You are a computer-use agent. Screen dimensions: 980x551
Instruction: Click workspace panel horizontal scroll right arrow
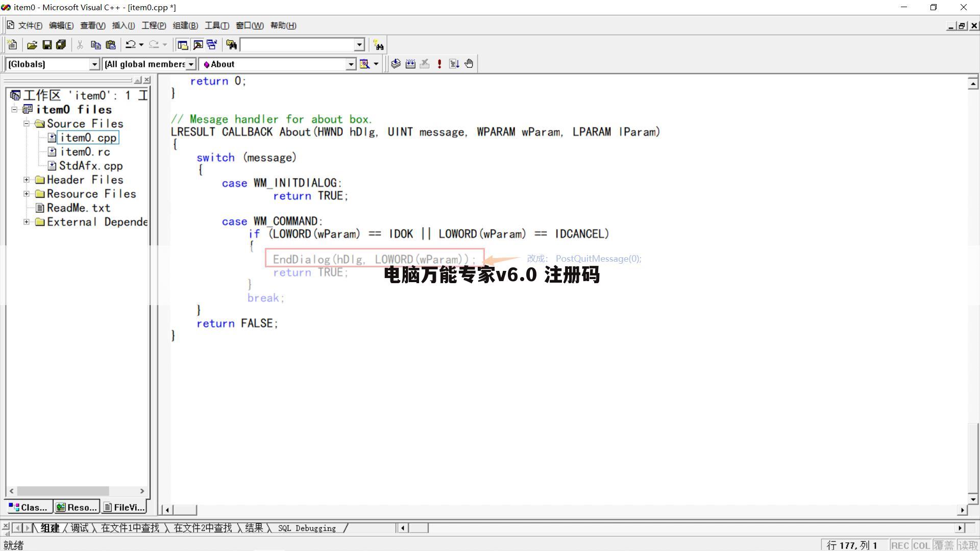(142, 491)
